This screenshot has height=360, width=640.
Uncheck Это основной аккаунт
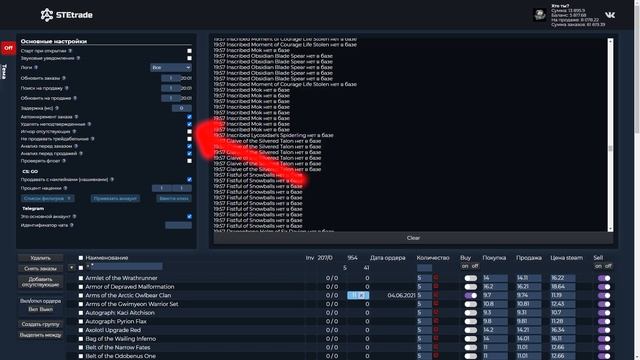pyautogui.click(x=189, y=216)
